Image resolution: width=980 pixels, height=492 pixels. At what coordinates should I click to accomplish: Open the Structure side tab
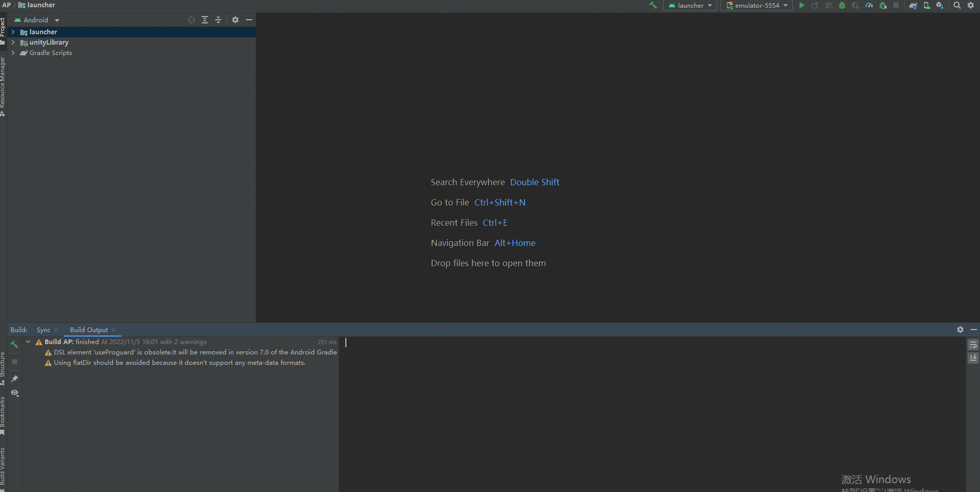pyautogui.click(x=3, y=368)
